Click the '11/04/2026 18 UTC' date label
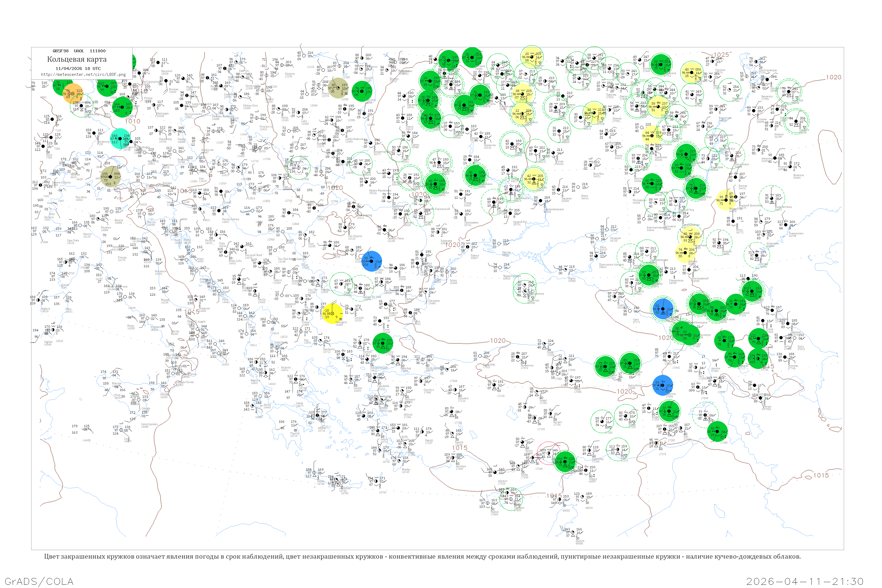Image resolution: width=882 pixels, height=588 pixels. tap(78, 68)
